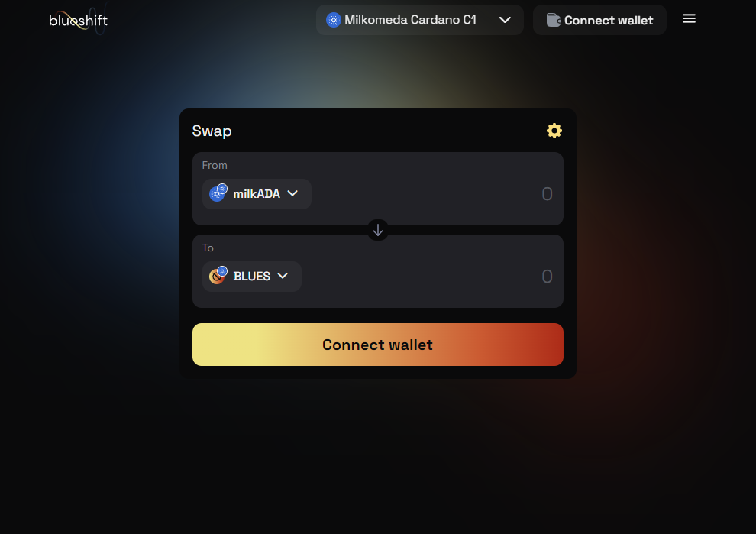Click the Cardano network icon in header
This screenshot has width=756, height=534.
click(x=333, y=20)
